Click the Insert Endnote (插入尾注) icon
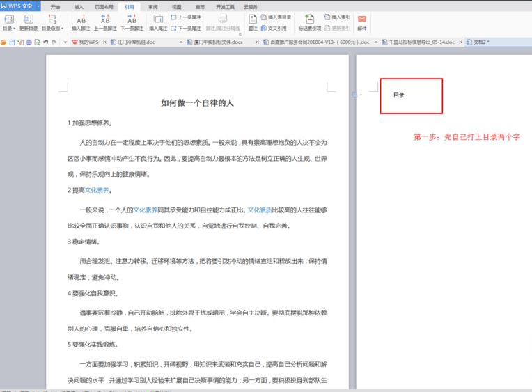 coord(158,19)
